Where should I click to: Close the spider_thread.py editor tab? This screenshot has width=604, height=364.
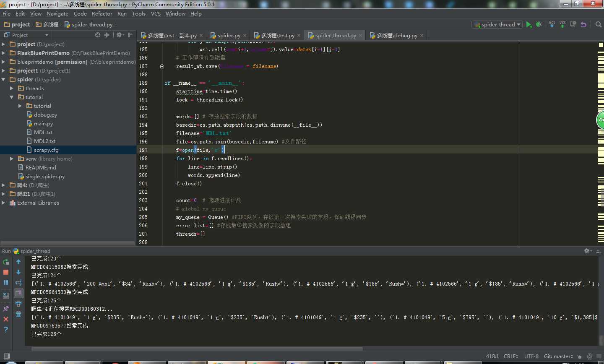360,36
